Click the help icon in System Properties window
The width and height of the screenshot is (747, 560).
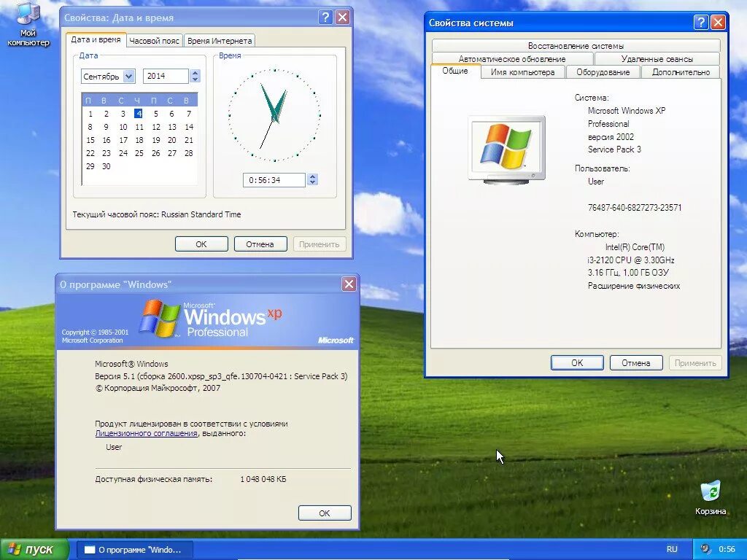[x=701, y=23]
